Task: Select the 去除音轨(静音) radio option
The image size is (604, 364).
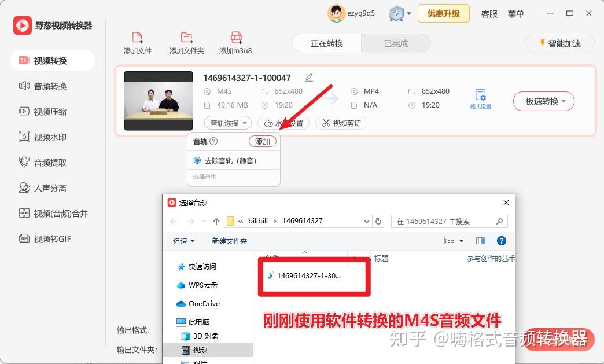Action: (197, 160)
